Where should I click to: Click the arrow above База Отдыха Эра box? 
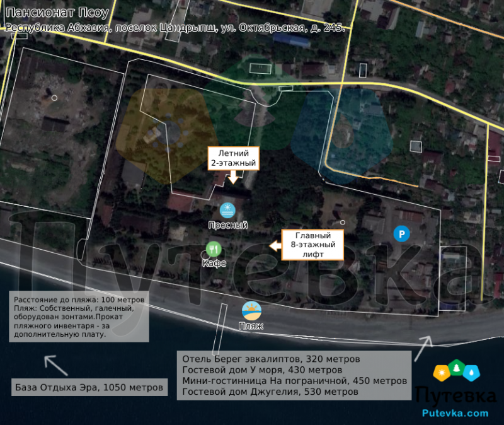(x=55, y=365)
